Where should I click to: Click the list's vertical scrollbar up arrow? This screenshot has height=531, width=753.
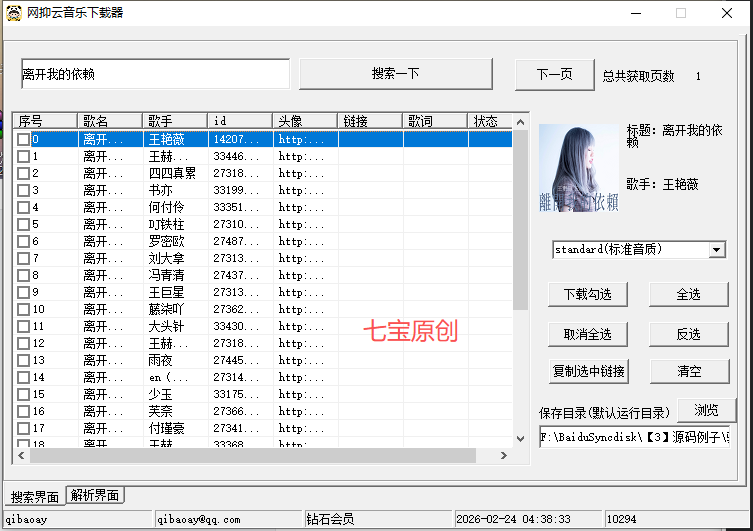click(520, 122)
